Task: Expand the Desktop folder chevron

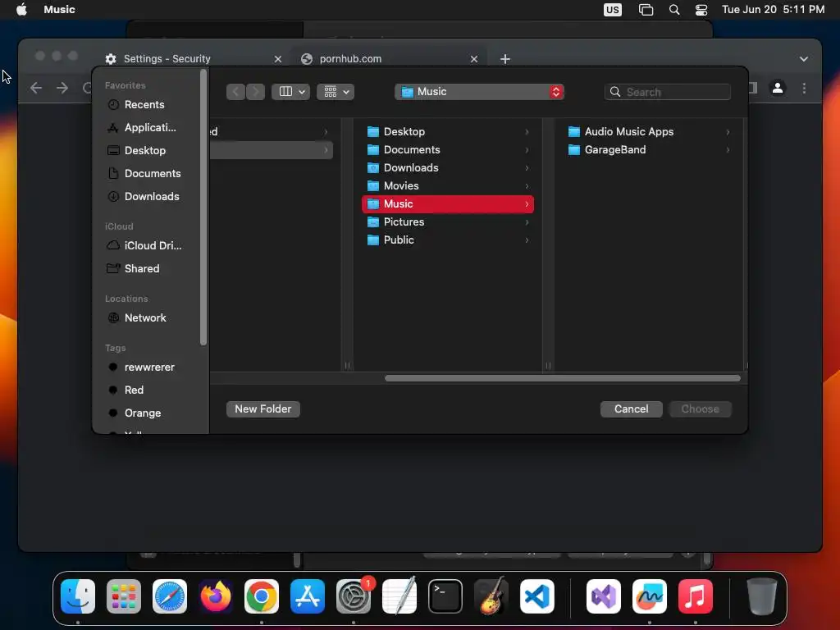Action: click(x=527, y=132)
